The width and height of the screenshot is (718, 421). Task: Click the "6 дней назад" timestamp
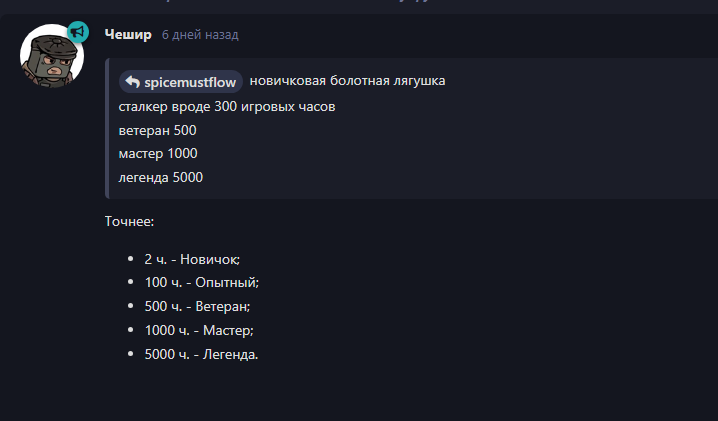pos(200,35)
